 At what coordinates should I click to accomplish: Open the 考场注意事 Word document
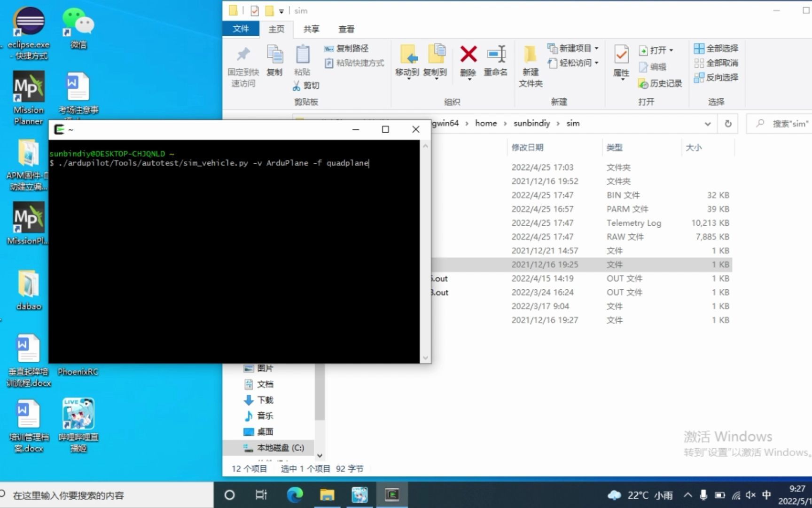point(78,93)
